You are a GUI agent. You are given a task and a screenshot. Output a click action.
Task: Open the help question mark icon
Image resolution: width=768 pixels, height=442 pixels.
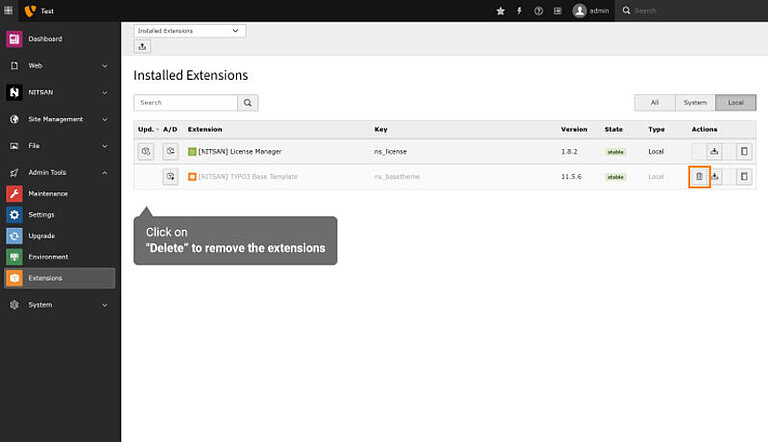click(x=538, y=10)
